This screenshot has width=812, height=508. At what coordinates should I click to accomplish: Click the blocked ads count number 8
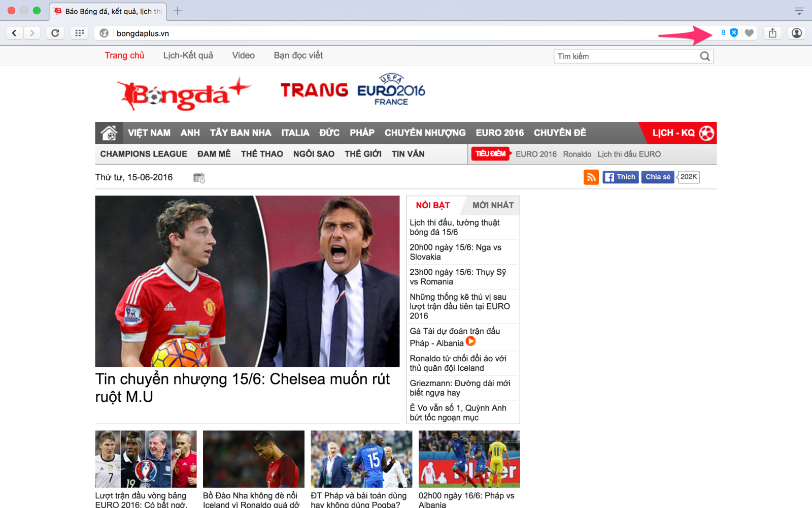pyautogui.click(x=723, y=33)
